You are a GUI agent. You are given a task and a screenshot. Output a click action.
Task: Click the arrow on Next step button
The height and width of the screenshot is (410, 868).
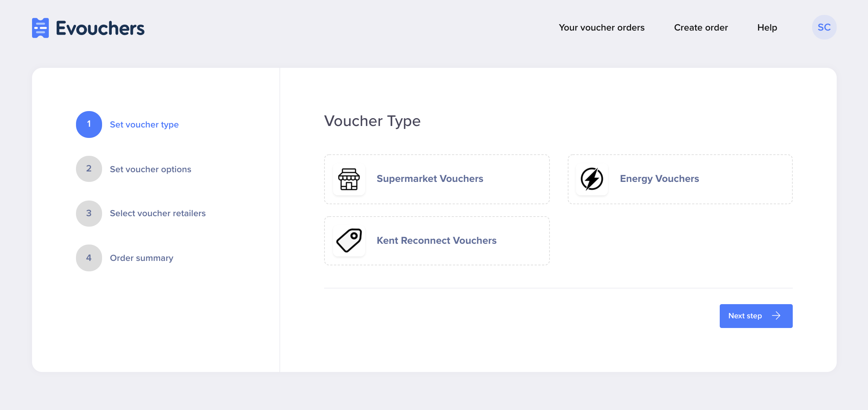coord(776,316)
